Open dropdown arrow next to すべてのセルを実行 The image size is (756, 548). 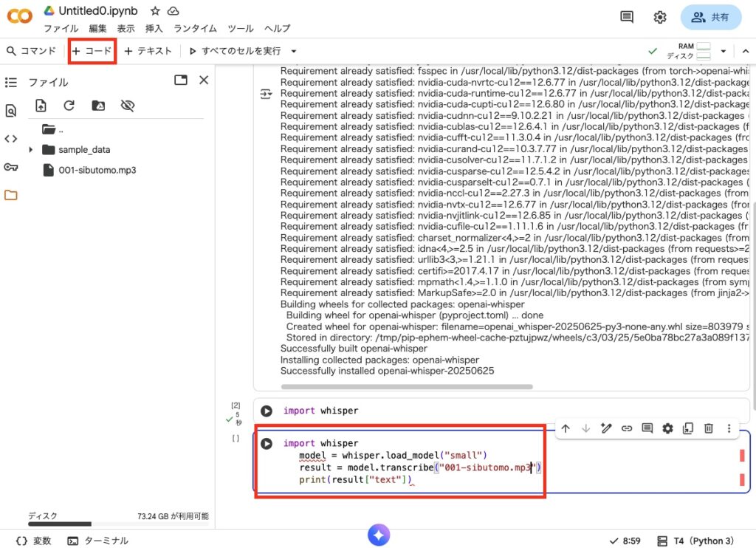pyautogui.click(x=294, y=51)
